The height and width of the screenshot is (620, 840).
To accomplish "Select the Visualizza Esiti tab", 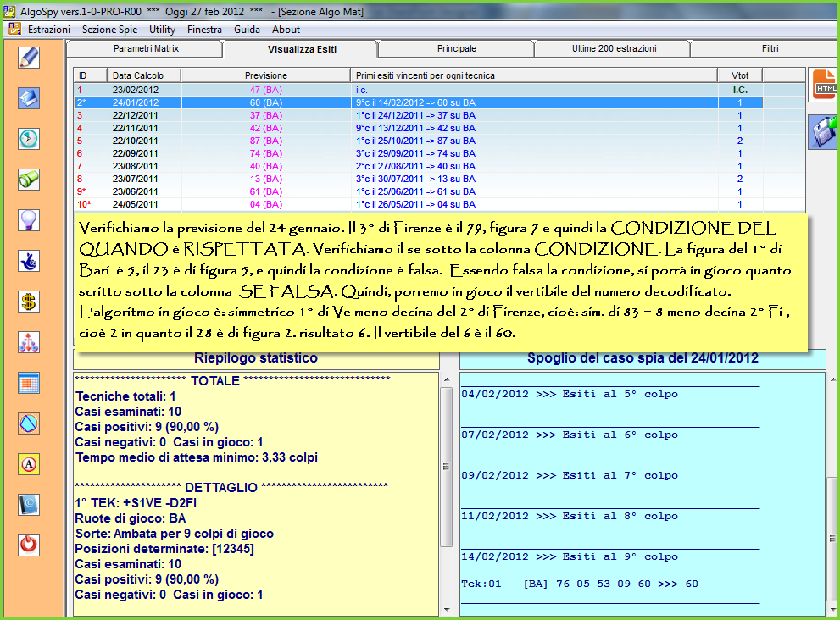I will point(302,49).
